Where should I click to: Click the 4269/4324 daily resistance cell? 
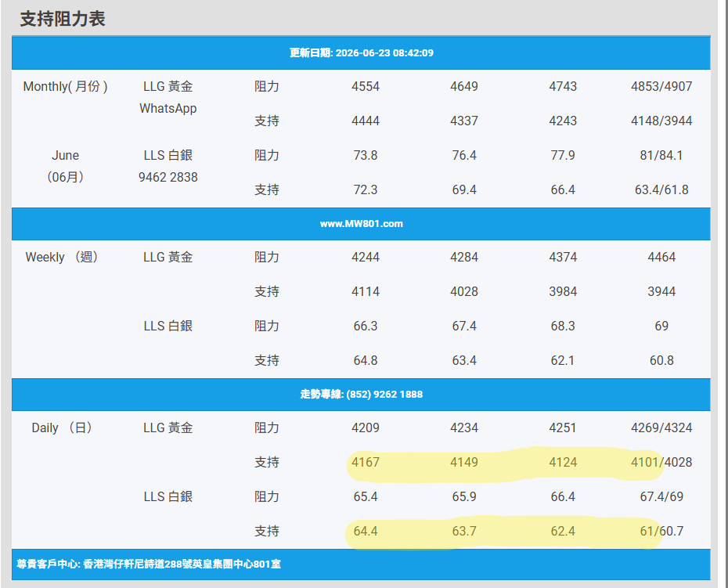pyautogui.click(x=661, y=427)
